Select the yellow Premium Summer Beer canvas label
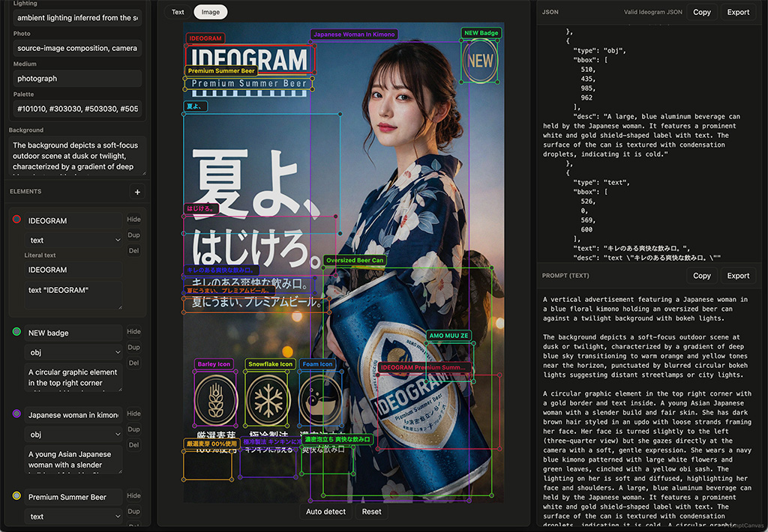The height and width of the screenshot is (532, 768). tap(221, 71)
